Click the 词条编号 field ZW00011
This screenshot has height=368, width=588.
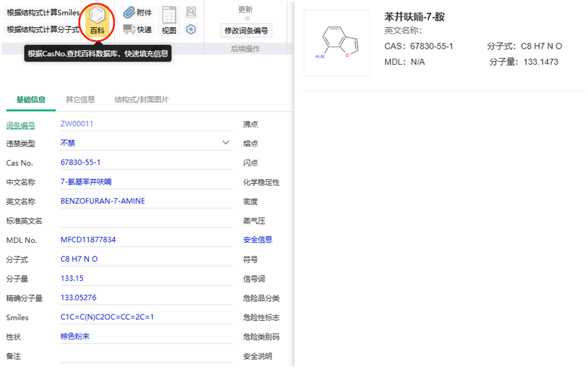pos(146,124)
